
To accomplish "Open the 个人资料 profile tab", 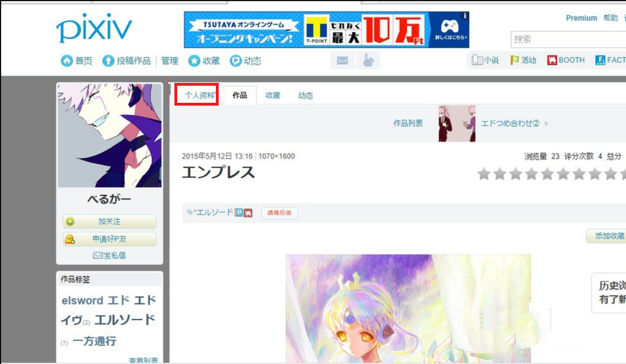I will coord(197,95).
